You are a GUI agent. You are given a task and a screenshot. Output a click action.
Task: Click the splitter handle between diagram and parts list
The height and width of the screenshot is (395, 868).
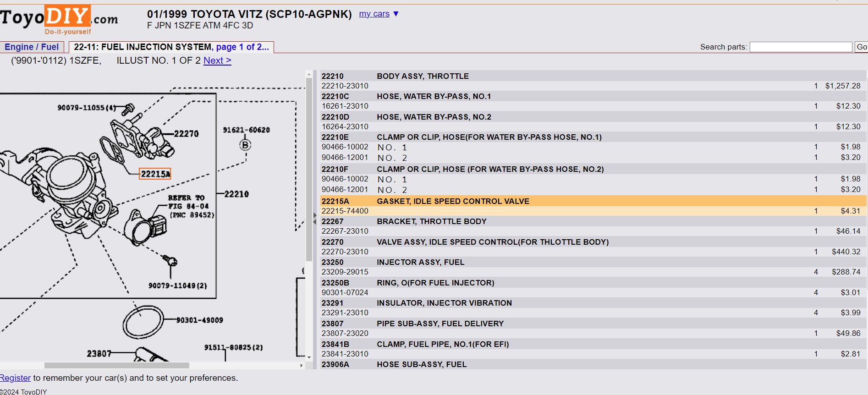(314, 219)
